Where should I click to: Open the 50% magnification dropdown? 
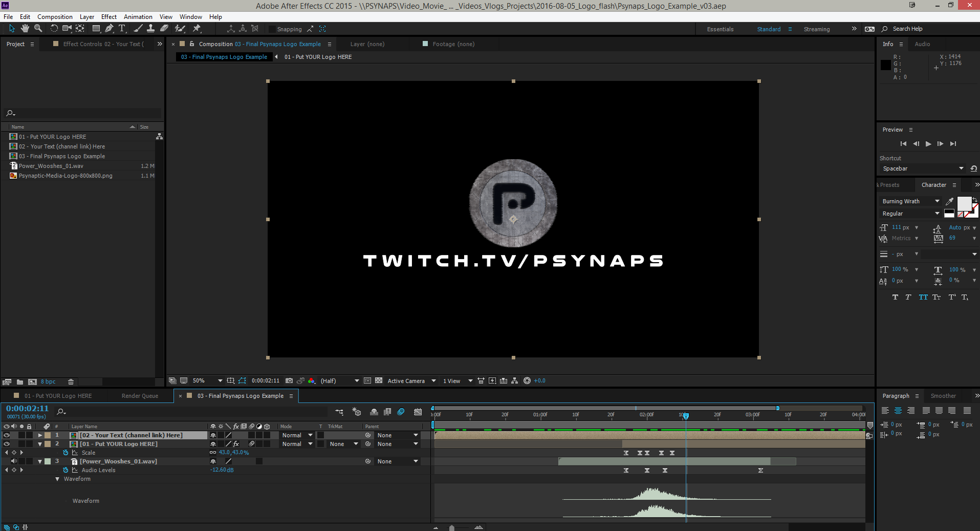(207, 380)
